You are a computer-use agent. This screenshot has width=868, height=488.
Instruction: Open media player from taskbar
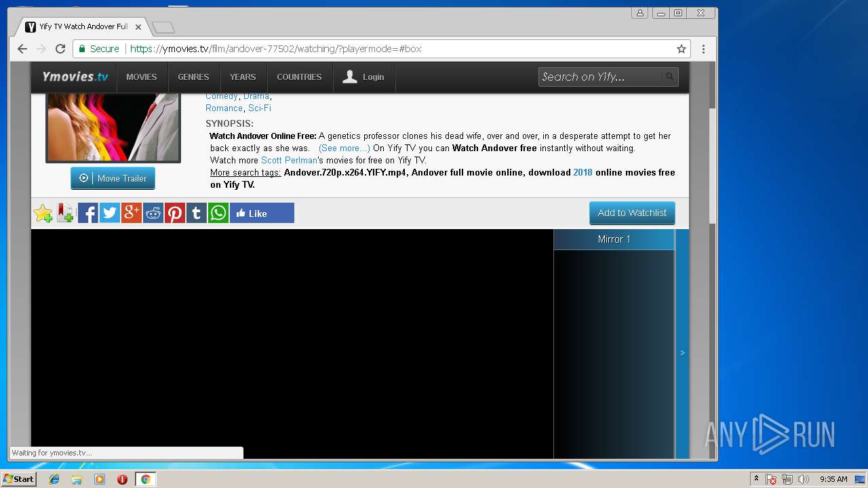point(100,479)
